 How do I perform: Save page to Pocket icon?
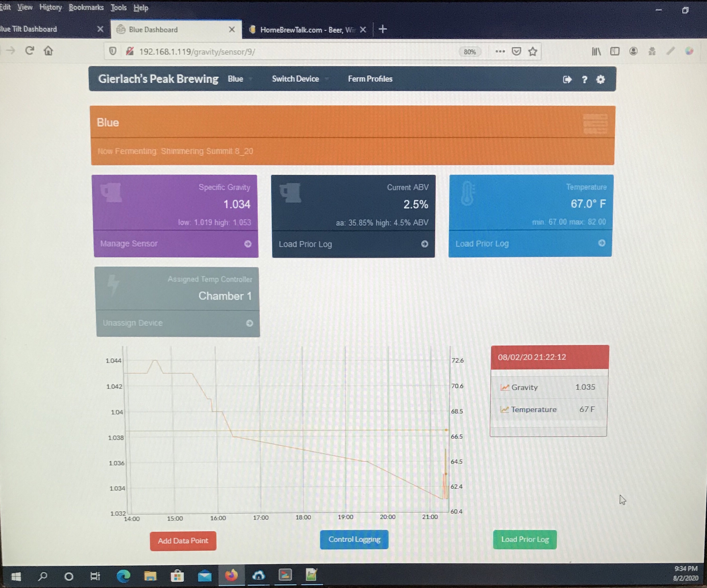pyautogui.click(x=516, y=51)
